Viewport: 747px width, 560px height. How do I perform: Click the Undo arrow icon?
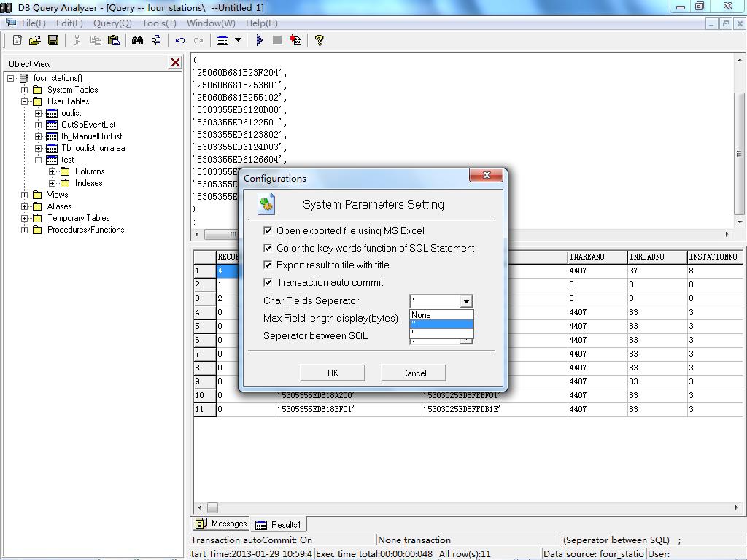tap(179, 40)
